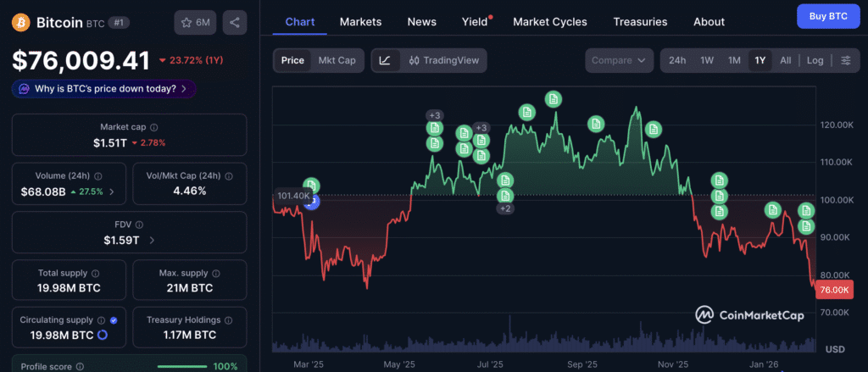Click info icon next to Circulating supply
The image size is (868, 372).
pyautogui.click(x=102, y=320)
